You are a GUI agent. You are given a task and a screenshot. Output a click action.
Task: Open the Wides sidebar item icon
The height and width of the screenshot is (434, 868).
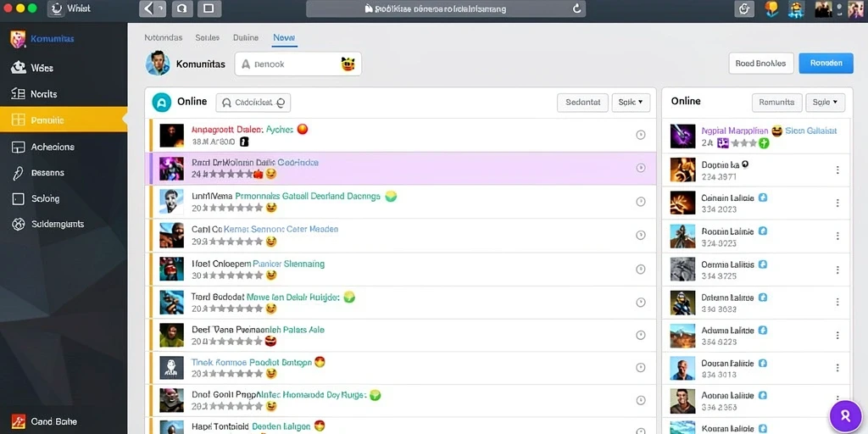[19, 68]
